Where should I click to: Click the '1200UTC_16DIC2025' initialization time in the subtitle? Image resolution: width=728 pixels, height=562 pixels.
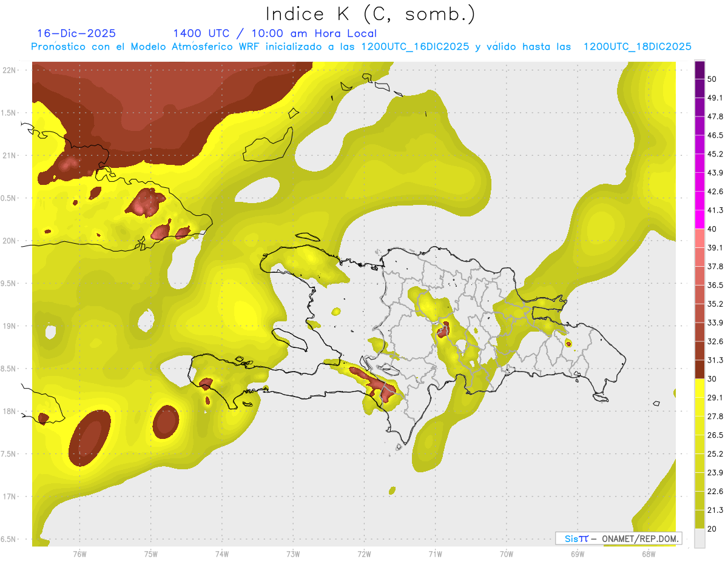(x=414, y=47)
